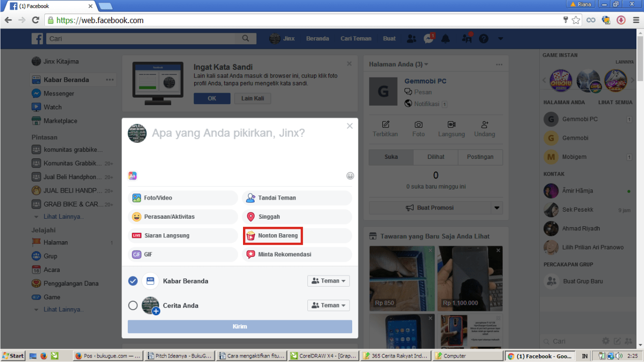The image size is (644, 362).
Task: Click the Lain Kali button
Action: pyautogui.click(x=253, y=99)
